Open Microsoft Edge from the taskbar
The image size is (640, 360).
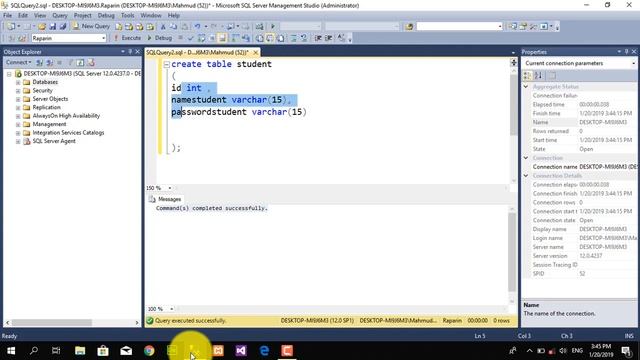[264, 351]
